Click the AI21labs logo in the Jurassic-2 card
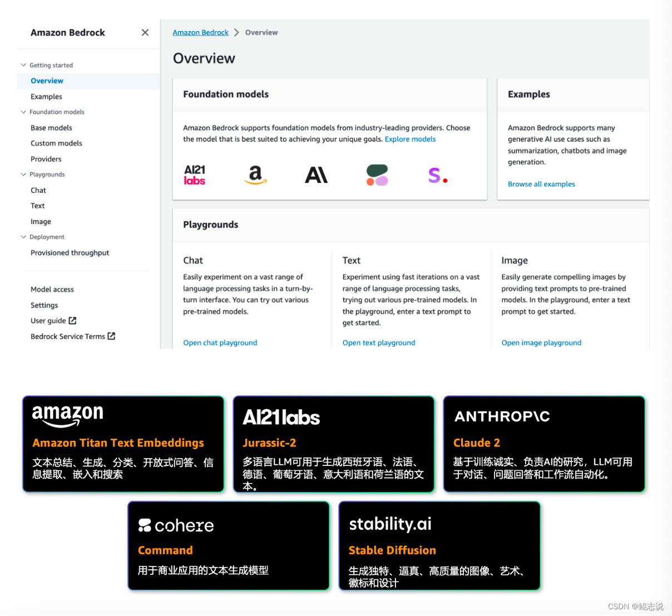The height and width of the screenshot is (616, 672). (281, 417)
